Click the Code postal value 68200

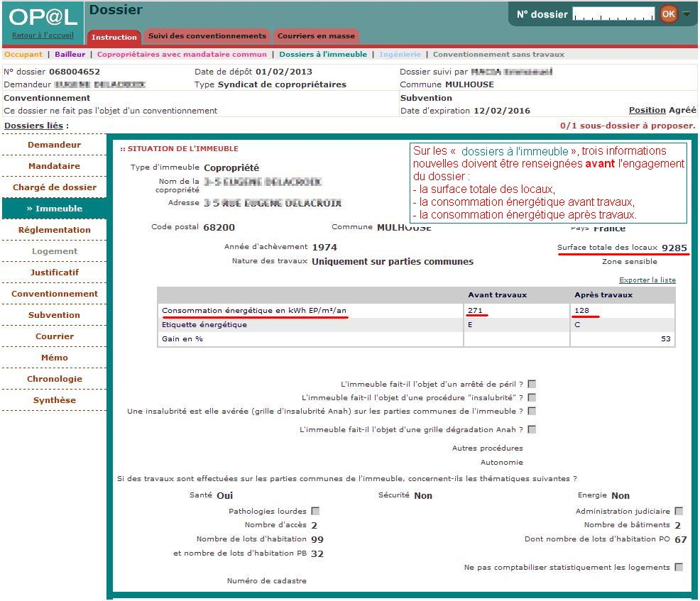pyautogui.click(x=219, y=228)
